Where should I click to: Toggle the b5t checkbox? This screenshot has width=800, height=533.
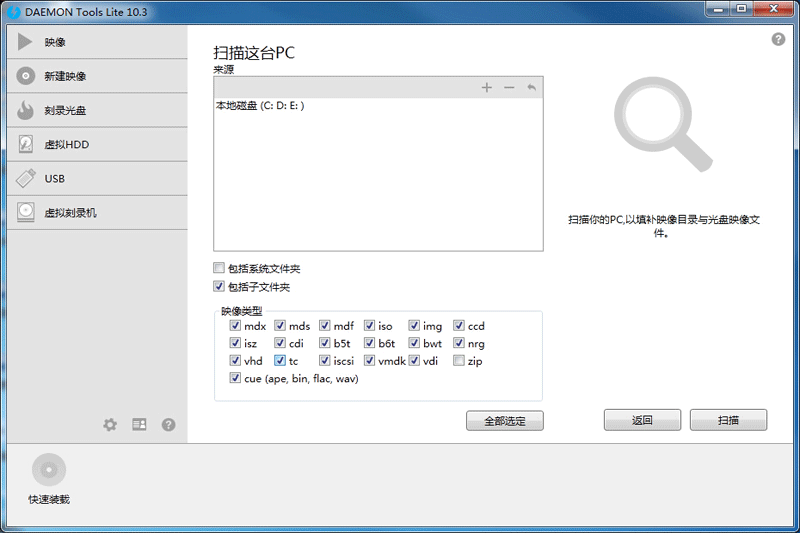[x=324, y=343]
